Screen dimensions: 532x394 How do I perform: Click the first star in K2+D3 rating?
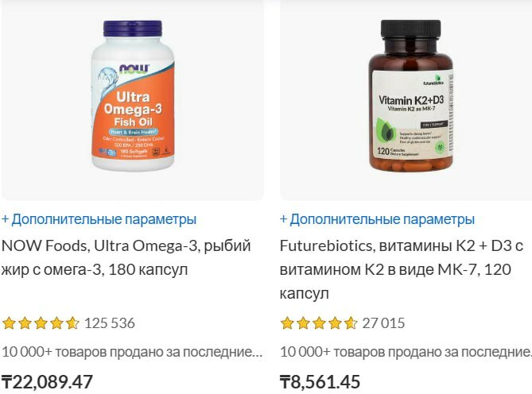pyautogui.click(x=287, y=323)
